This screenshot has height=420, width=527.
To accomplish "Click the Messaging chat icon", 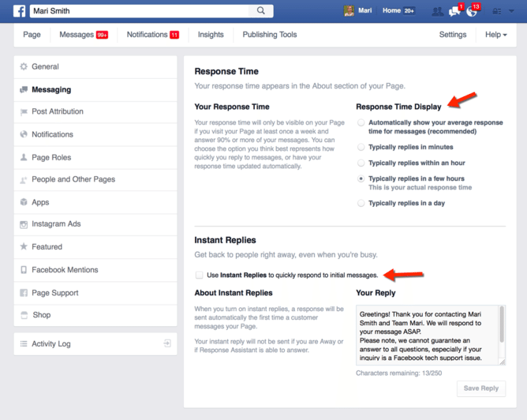I will (24, 89).
